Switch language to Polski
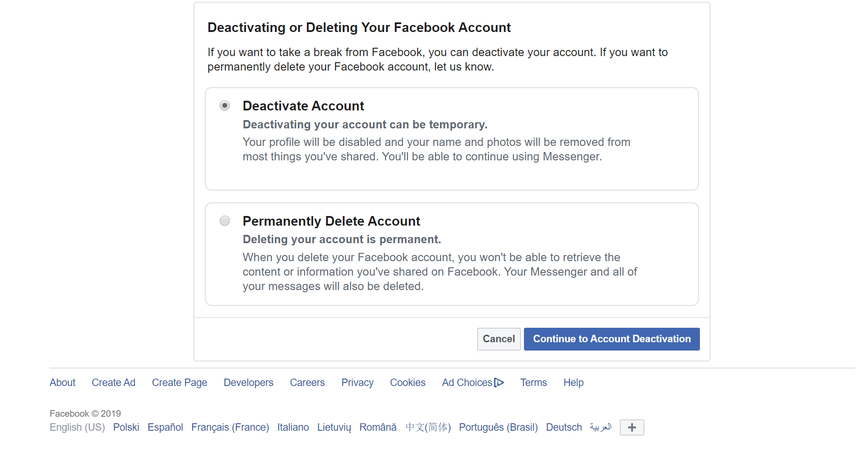 point(126,427)
